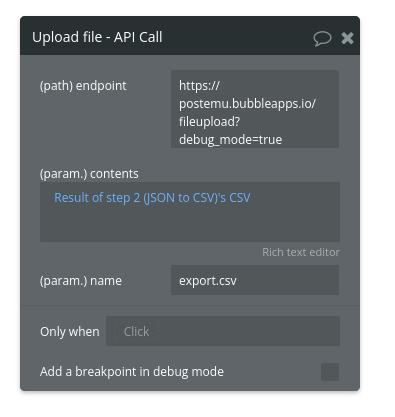Click the (param.) contents label
395x417 pixels.
pos(89,174)
